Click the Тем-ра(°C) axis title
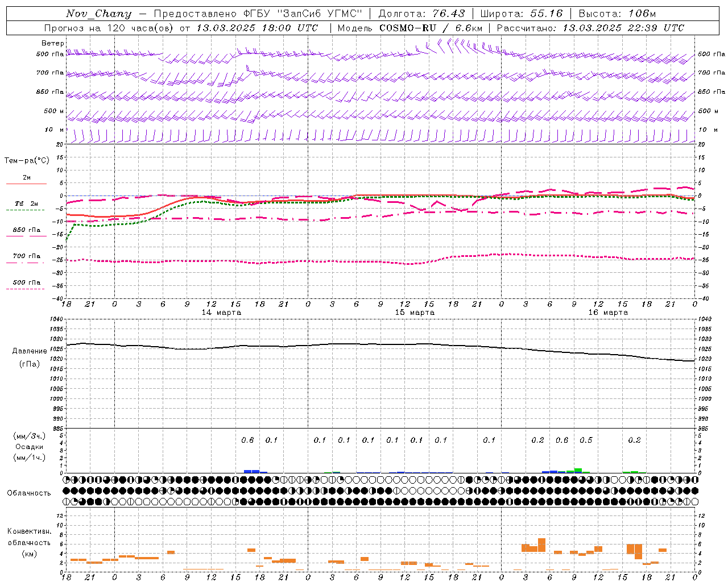Image resolution: width=728 pixels, height=582 pixels. 27,161
